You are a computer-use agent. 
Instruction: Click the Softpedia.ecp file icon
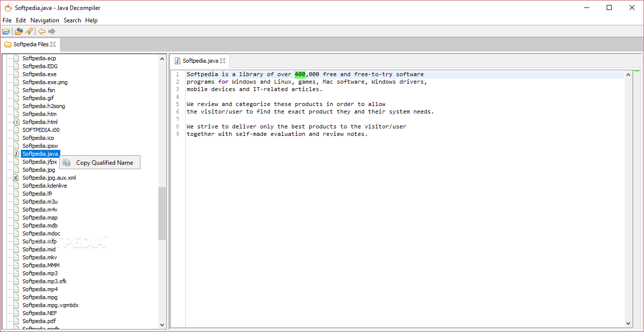(x=15, y=58)
